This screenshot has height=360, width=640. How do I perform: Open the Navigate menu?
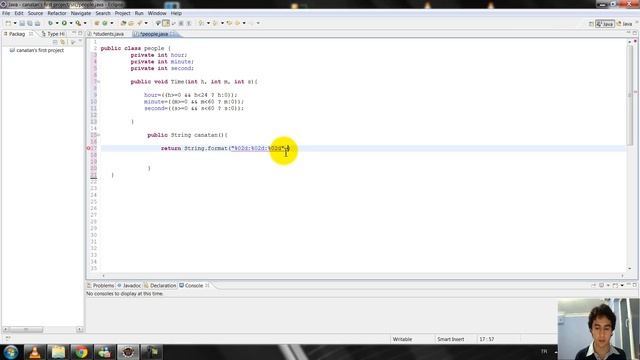tap(81, 13)
